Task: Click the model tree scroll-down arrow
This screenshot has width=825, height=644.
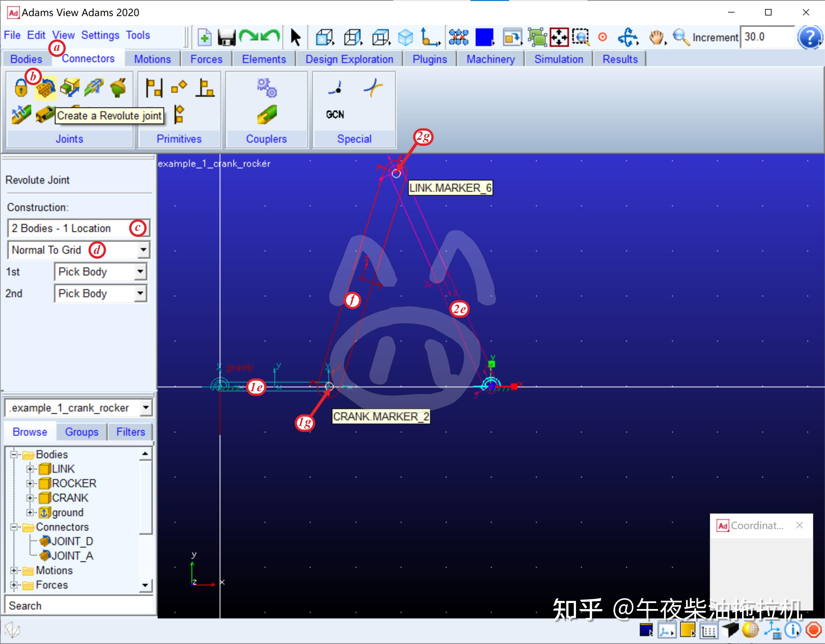Action: 145,586
